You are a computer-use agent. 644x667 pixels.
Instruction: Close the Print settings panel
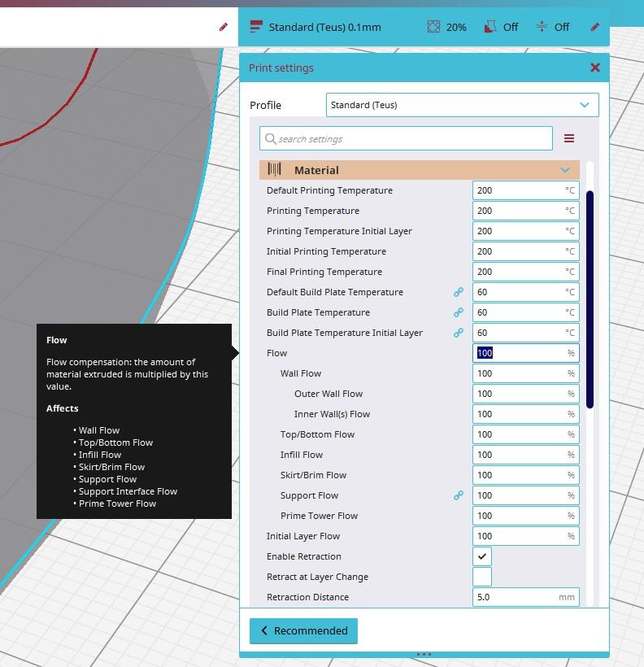coord(594,68)
